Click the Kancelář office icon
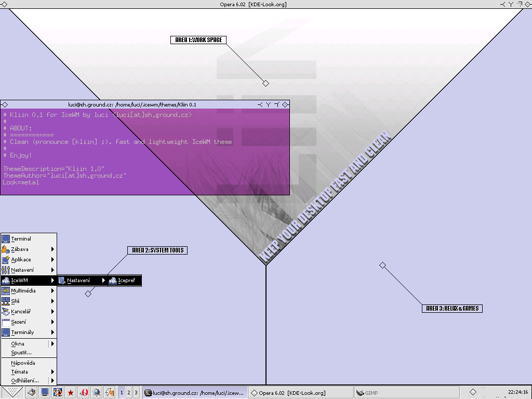This screenshot has height=399, width=532. tap(6, 312)
